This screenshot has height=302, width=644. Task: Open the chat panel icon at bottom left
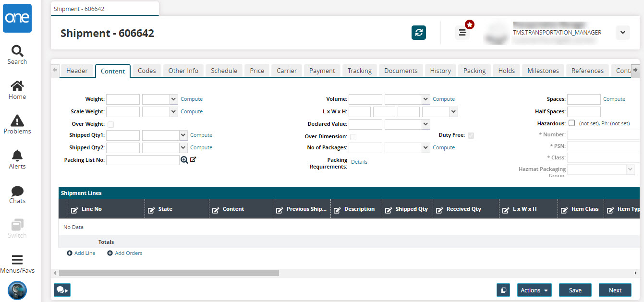(62, 290)
